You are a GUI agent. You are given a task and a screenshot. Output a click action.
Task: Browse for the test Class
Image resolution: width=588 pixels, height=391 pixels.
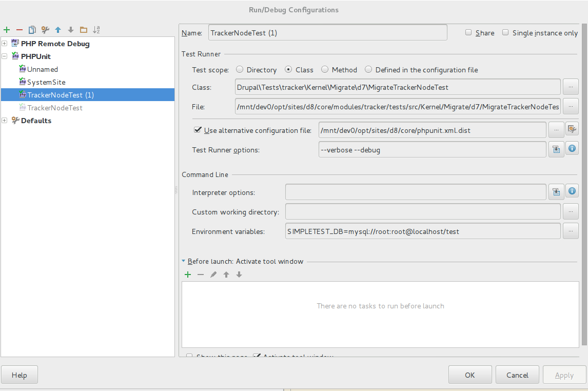pyautogui.click(x=571, y=87)
